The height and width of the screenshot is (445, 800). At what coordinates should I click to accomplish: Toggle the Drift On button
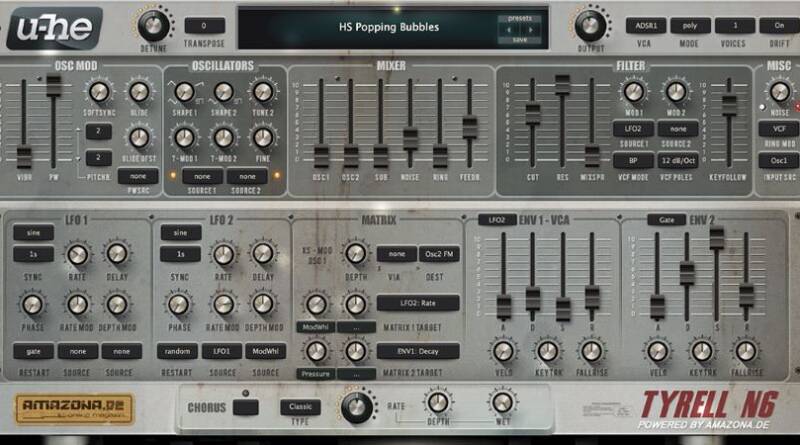click(779, 26)
